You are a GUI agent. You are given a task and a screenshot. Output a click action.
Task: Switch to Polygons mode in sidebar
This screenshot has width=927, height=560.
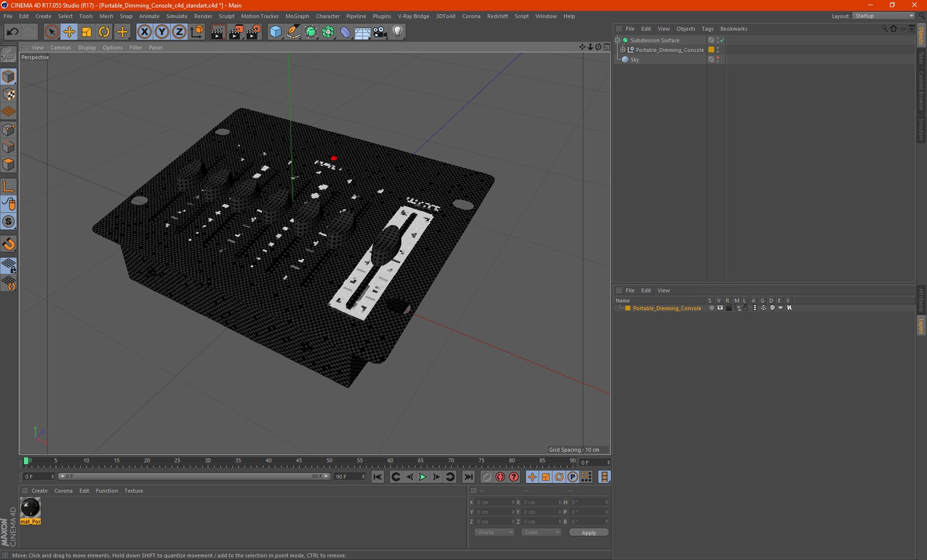point(9,165)
